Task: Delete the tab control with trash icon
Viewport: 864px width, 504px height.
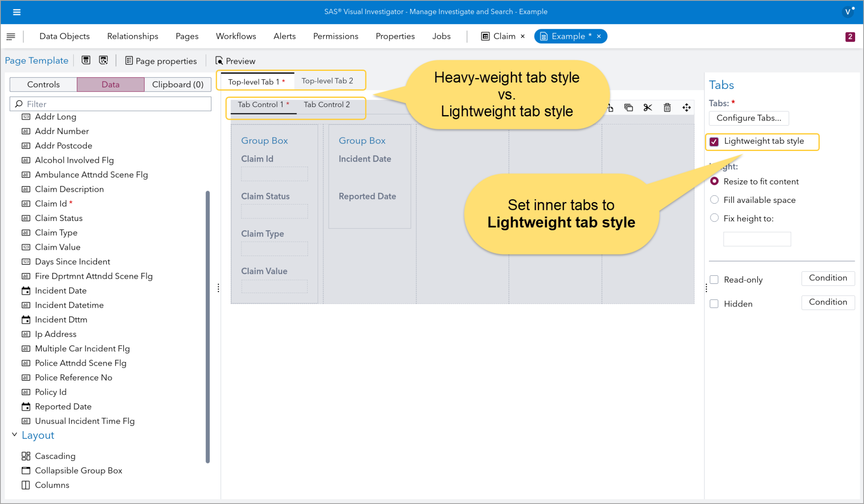Action: click(667, 108)
